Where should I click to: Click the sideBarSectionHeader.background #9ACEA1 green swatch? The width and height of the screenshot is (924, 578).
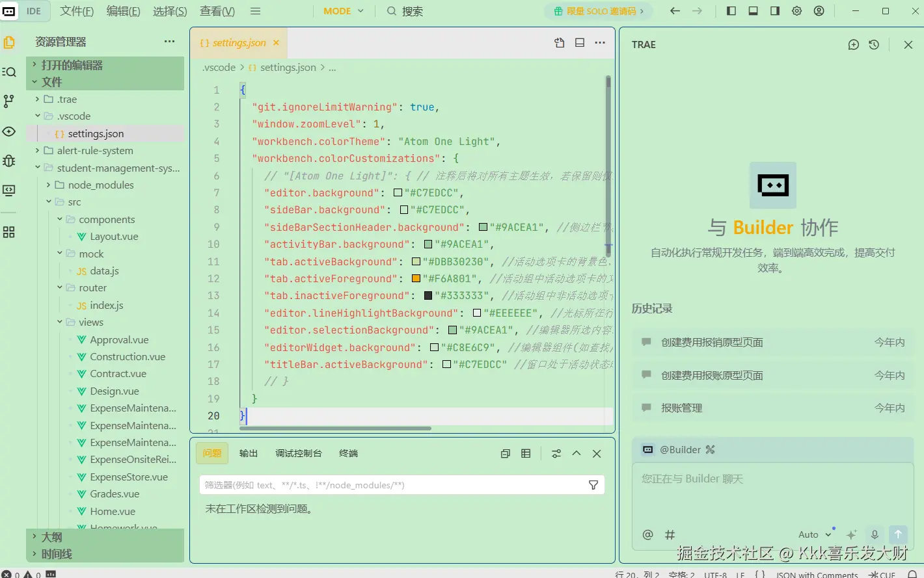483,228
